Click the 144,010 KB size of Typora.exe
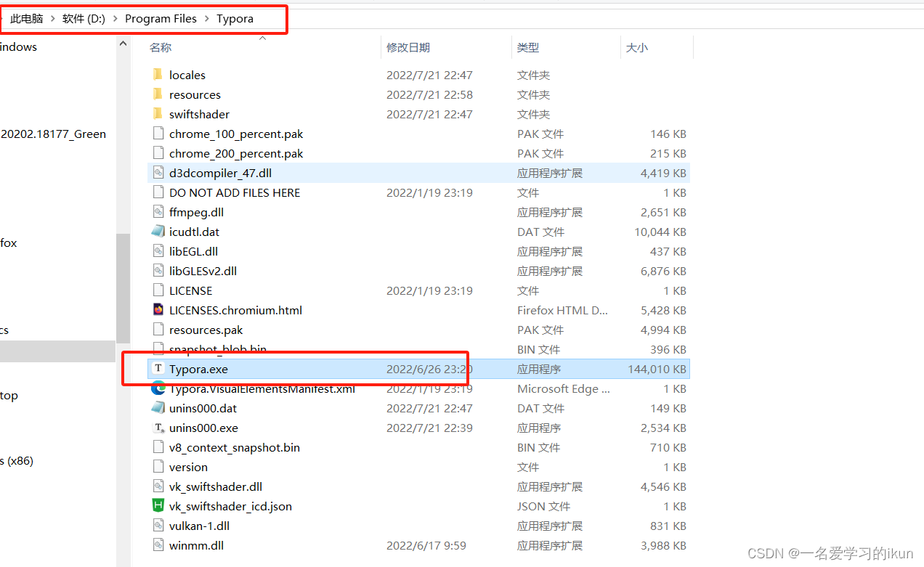Screen dimensions: 924x567 tap(657, 369)
